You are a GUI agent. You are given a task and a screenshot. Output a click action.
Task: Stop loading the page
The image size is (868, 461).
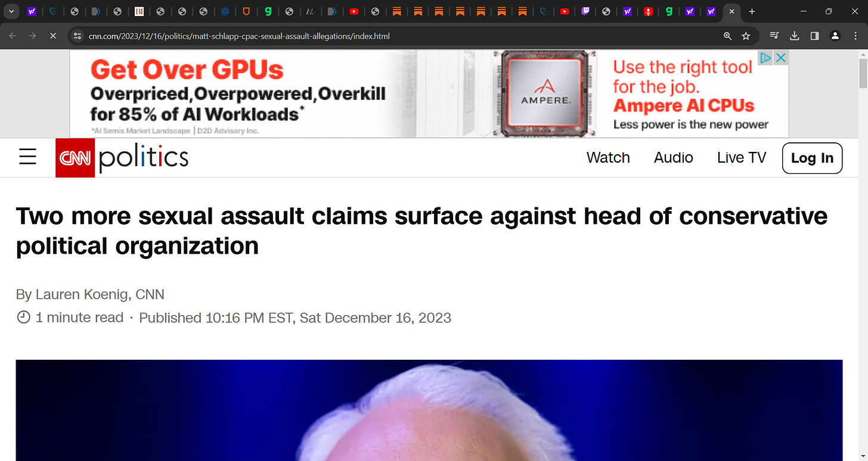point(53,36)
